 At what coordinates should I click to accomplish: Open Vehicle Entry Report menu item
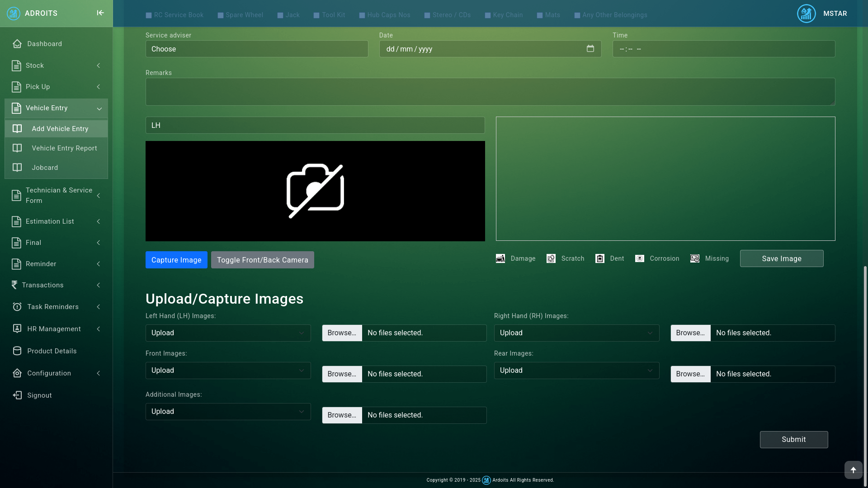click(x=64, y=148)
